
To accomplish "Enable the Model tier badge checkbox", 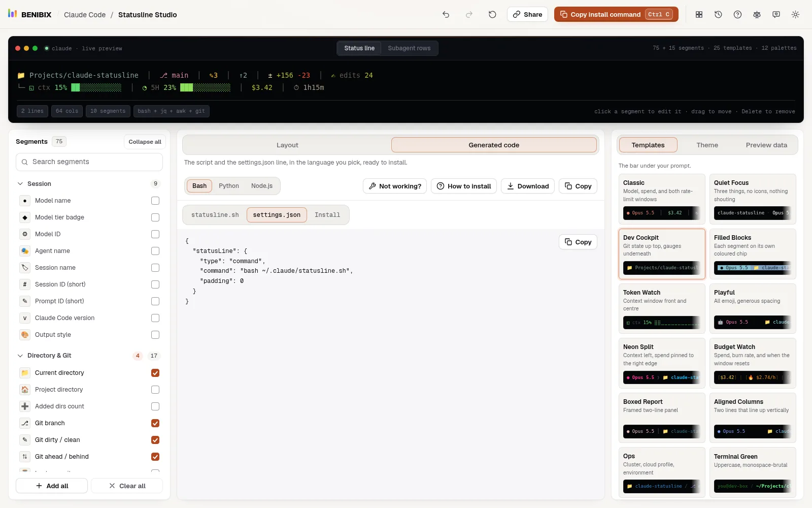I will [x=155, y=217].
